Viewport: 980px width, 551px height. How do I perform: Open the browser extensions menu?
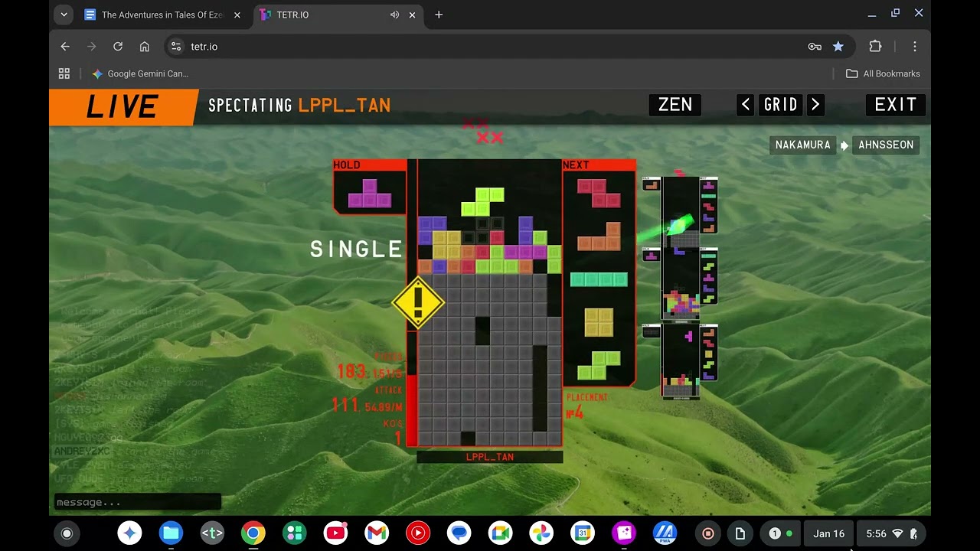pos(875,47)
